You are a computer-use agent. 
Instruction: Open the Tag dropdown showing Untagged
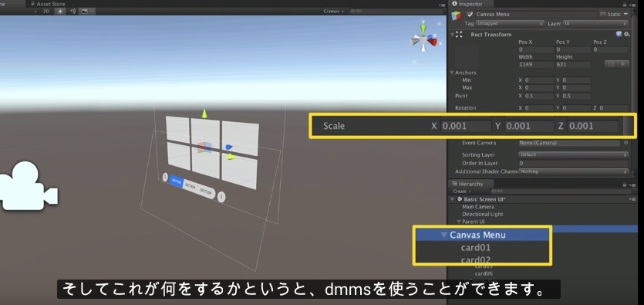pyautogui.click(x=510, y=23)
